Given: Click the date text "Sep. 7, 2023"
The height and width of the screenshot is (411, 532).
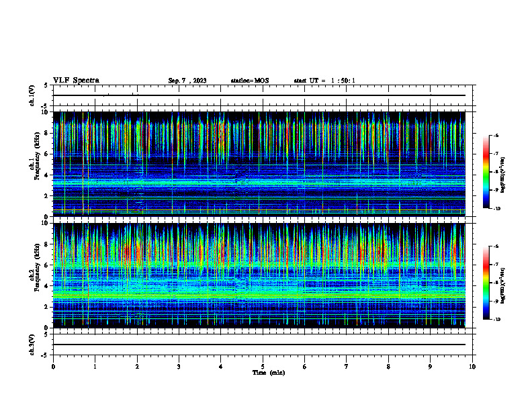Looking at the screenshot, I should pos(187,81).
